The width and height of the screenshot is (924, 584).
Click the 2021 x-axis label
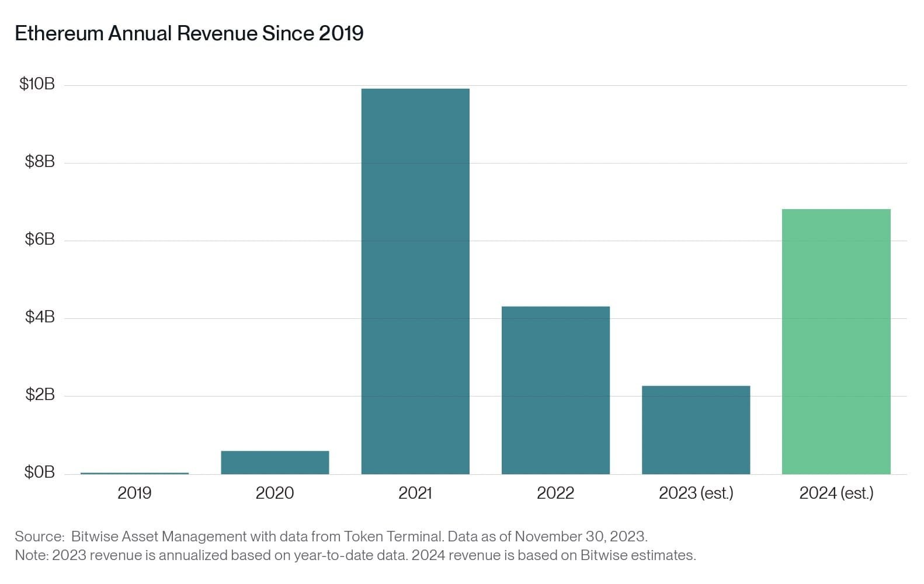pyautogui.click(x=415, y=493)
